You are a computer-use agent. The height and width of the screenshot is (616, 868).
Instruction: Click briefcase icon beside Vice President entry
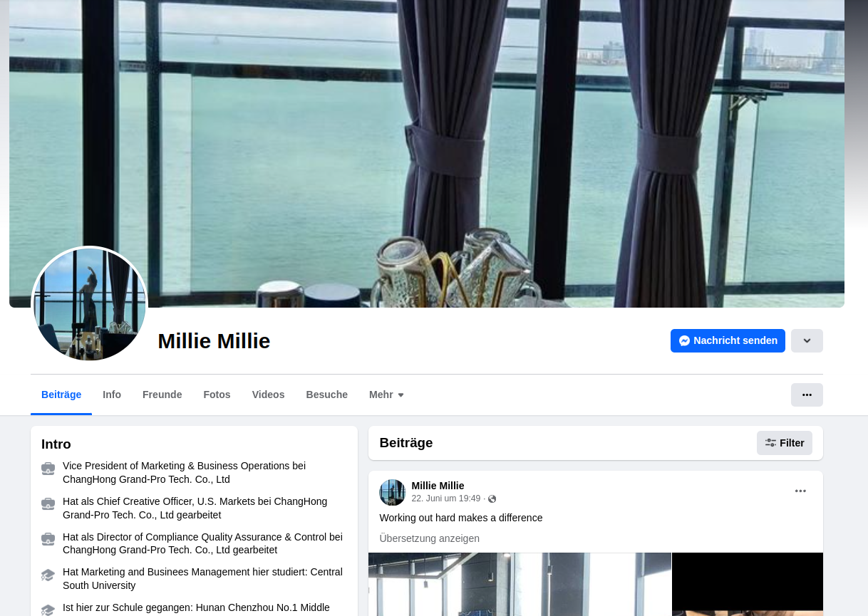point(48,469)
